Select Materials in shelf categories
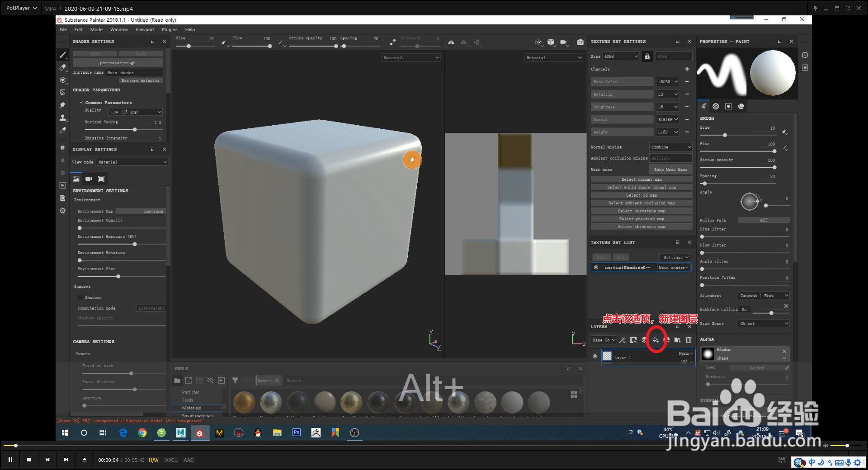 (x=197, y=408)
